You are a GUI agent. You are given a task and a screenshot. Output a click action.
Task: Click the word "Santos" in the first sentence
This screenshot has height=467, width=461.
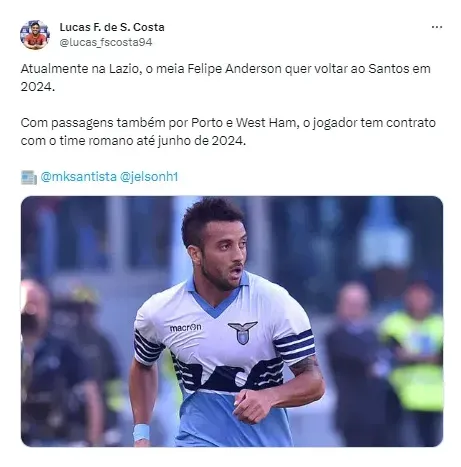(x=388, y=69)
